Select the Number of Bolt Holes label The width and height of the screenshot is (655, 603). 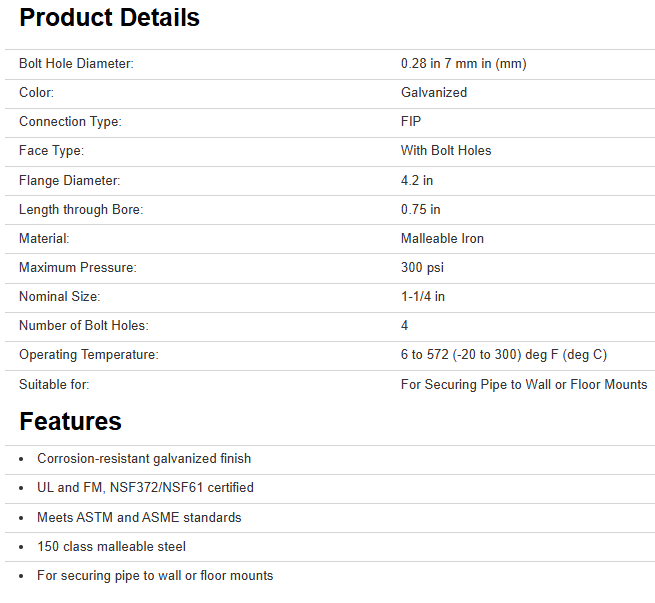click(83, 326)
